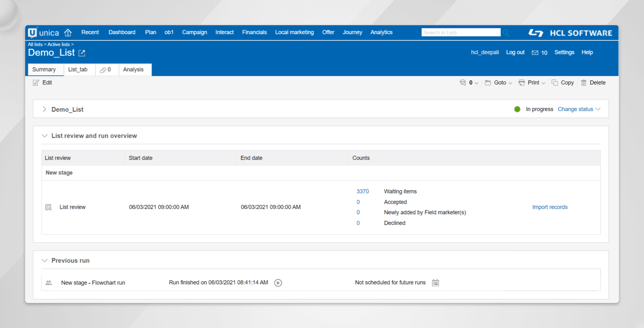Open the Change status dropdown

click(575, 109)
